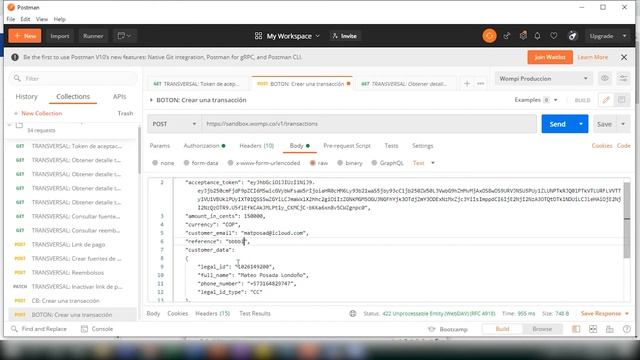Select the binary body type
The height and width of the screenshot is (360, 640).
tap(340, 163)
